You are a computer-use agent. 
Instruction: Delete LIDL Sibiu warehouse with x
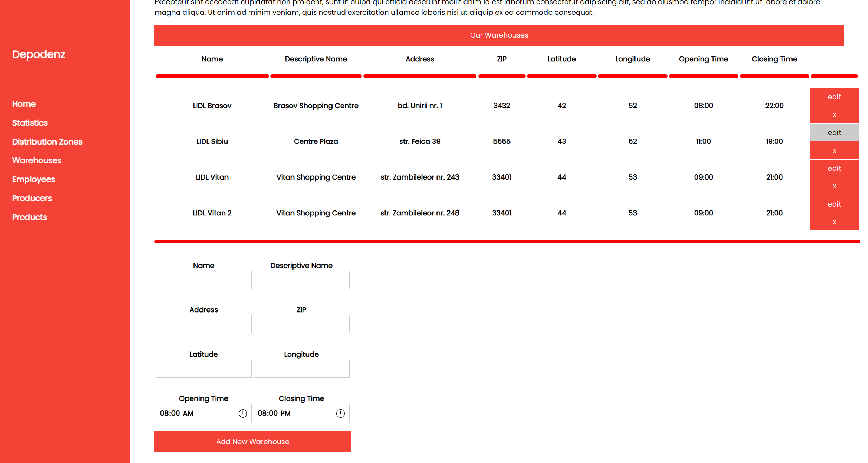[834, 150]
